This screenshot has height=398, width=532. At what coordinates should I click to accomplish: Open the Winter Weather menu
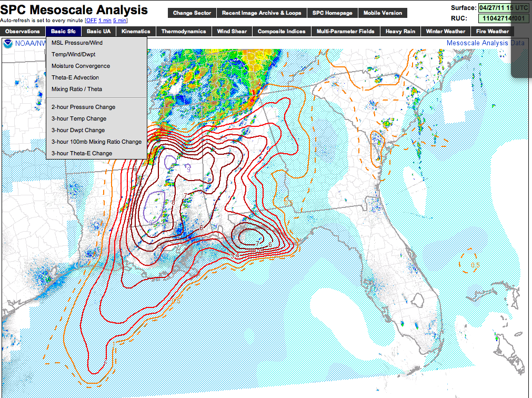pyautogui.click(x=446, y=32)
